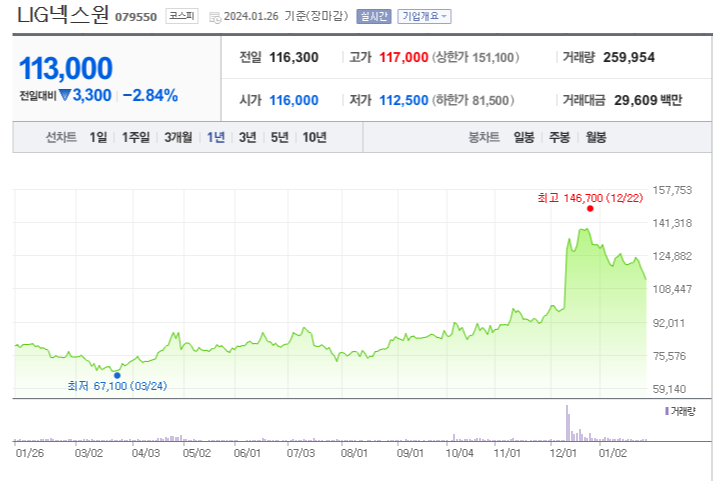Click the 124,882 y-axis label
This screenshot has width=713, height=481.
(672, 256)
